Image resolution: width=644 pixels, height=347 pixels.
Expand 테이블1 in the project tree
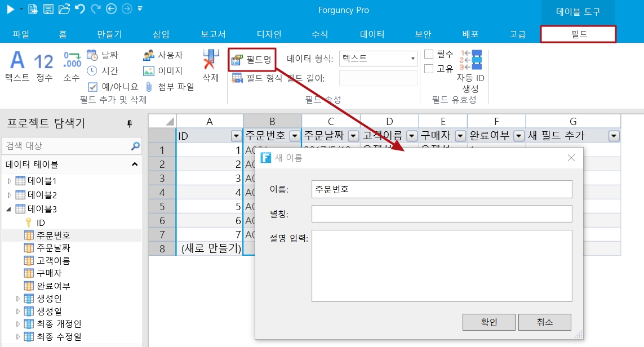tap(9, 181)
